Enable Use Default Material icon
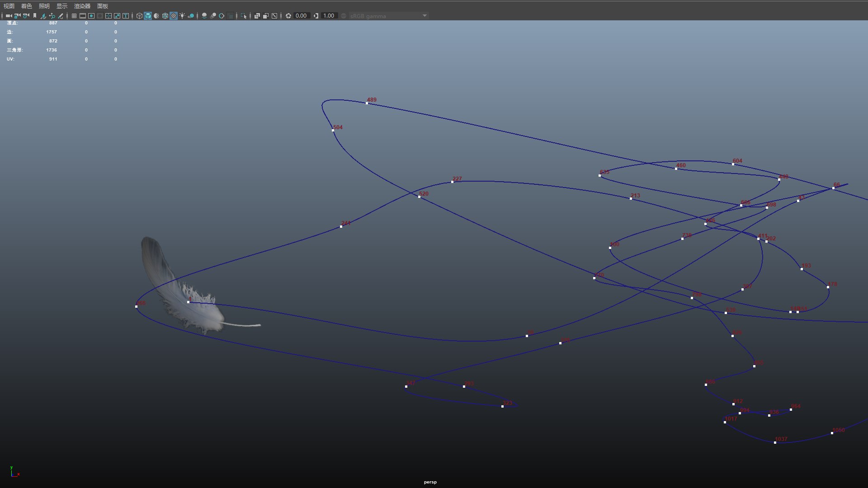868x488 pixels. pyautogui.click(x=156, y=16)
